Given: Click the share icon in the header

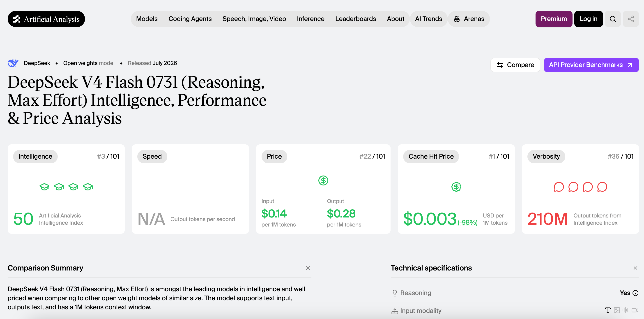Looking at the screenshot, I should click(631, 19).
